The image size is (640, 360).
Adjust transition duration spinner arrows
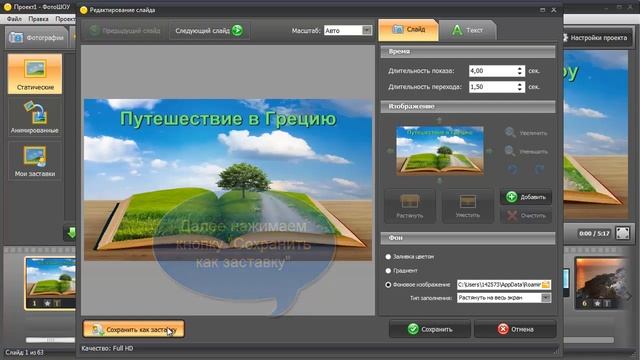point(520,87)
